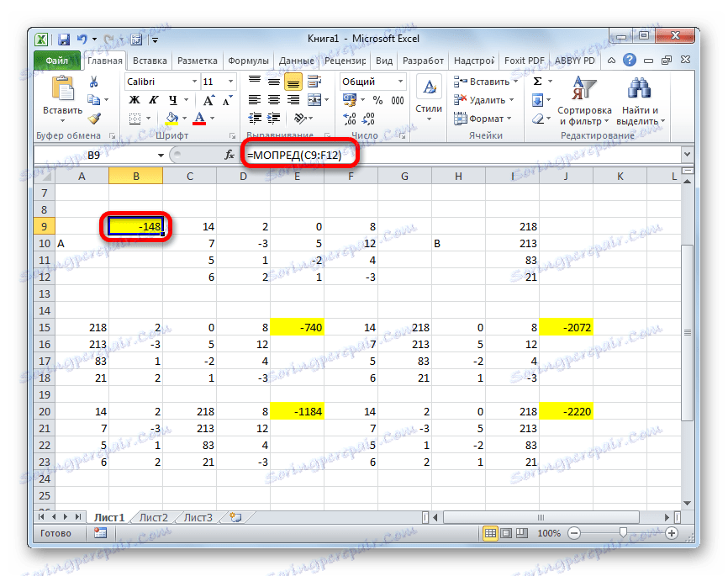The height and width of the screenshot is (576, 728).
Task: Open the Файл tab
Action: coord(56,61)
